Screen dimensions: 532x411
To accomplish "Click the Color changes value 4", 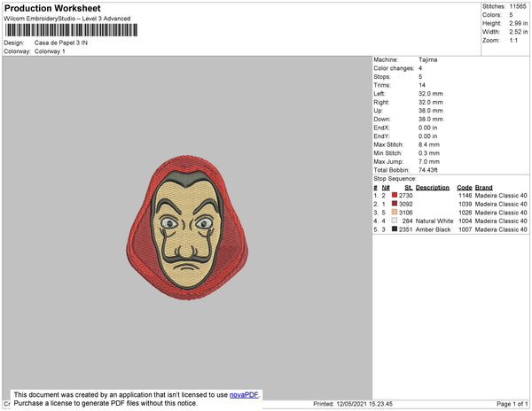I will [420, 68].
